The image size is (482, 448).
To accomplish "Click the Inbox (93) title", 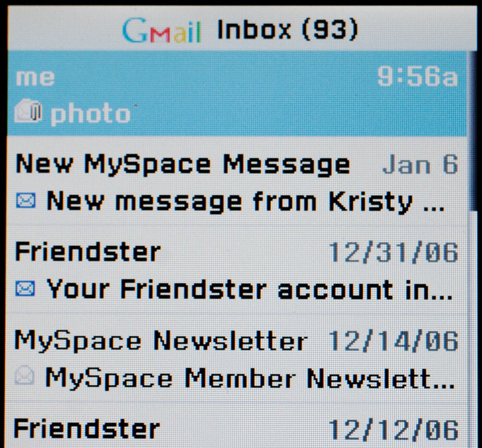I will point(288,29).
